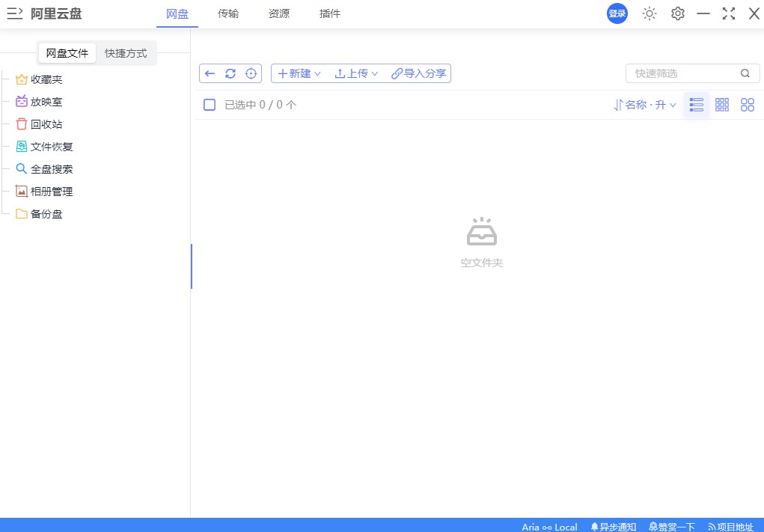Switch to the 传输 (Transfer) tab

[x=228, y=13]
